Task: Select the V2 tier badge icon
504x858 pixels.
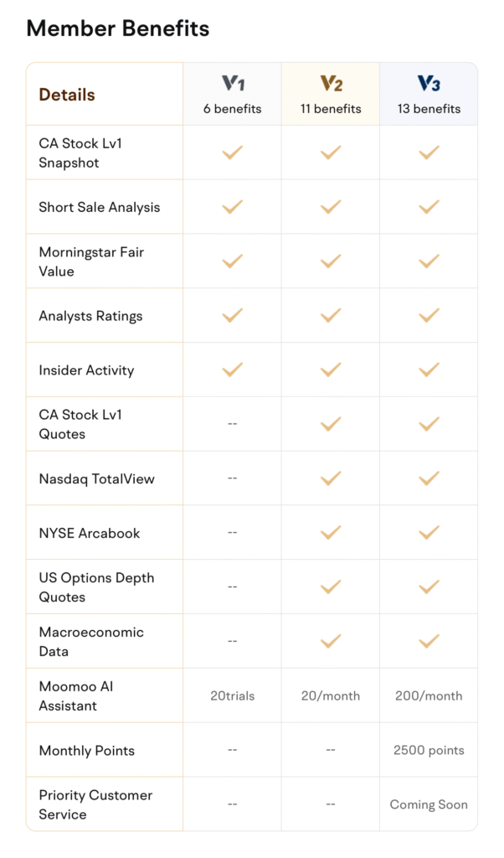Action: [332, 83]
